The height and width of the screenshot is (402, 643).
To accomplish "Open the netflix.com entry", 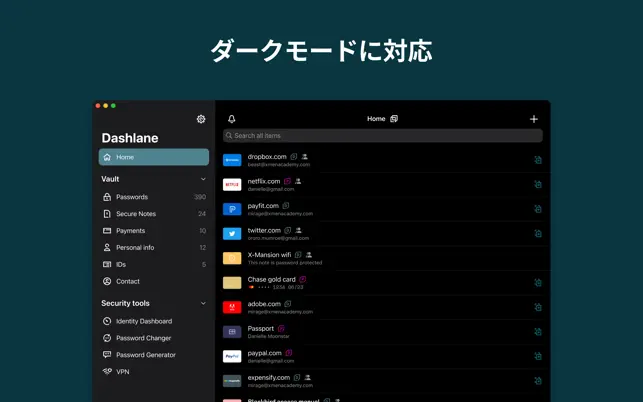I will 383,185.
